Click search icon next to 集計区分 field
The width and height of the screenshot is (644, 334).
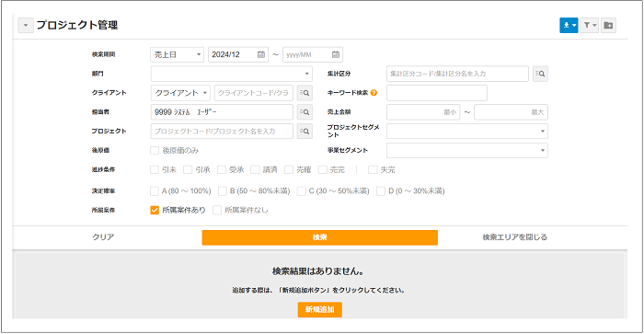(540, 74)
